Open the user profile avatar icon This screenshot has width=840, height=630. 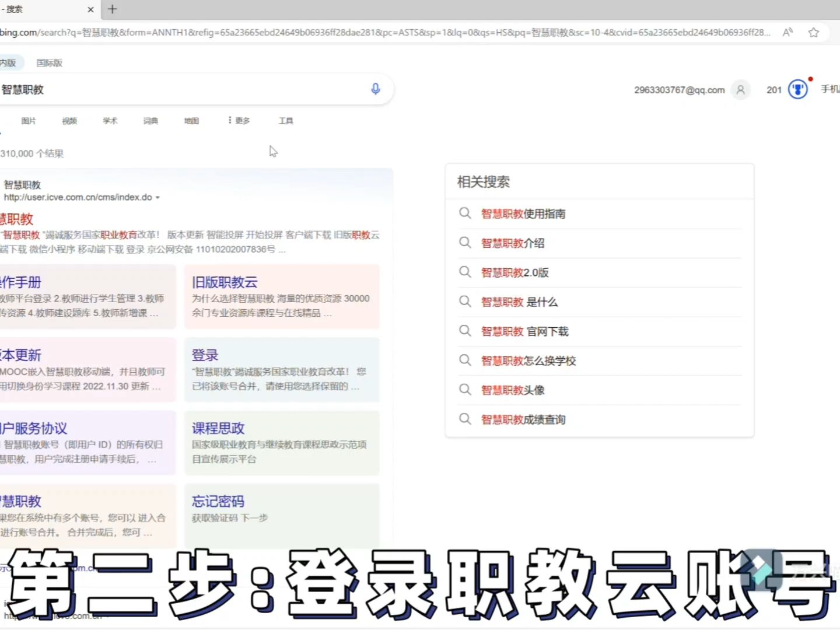click(741, 90)
